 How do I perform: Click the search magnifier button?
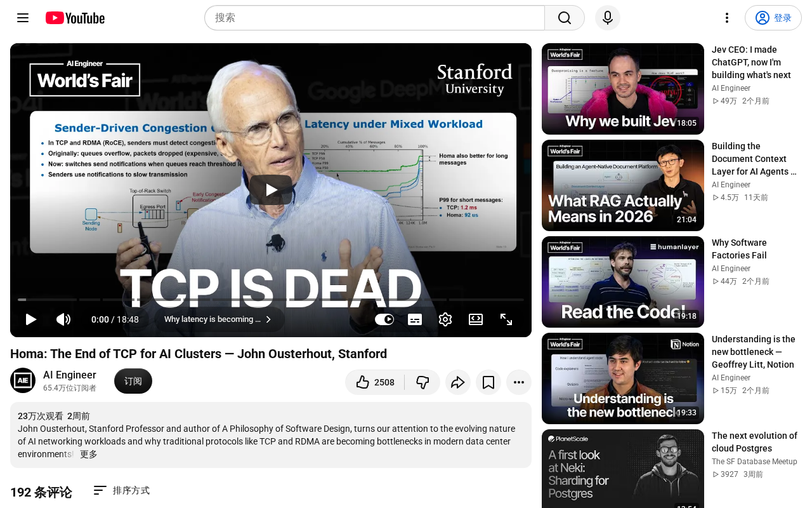(x=565, y=18)
